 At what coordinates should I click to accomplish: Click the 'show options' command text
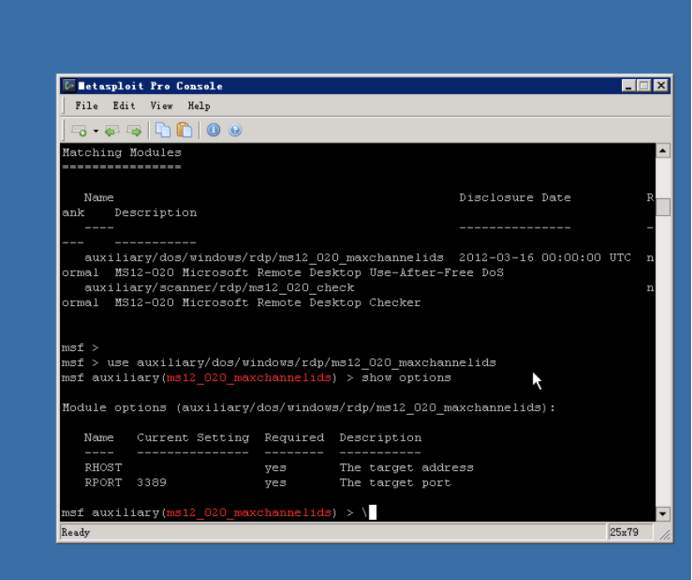pyautogui.click(x=406, y=378)
